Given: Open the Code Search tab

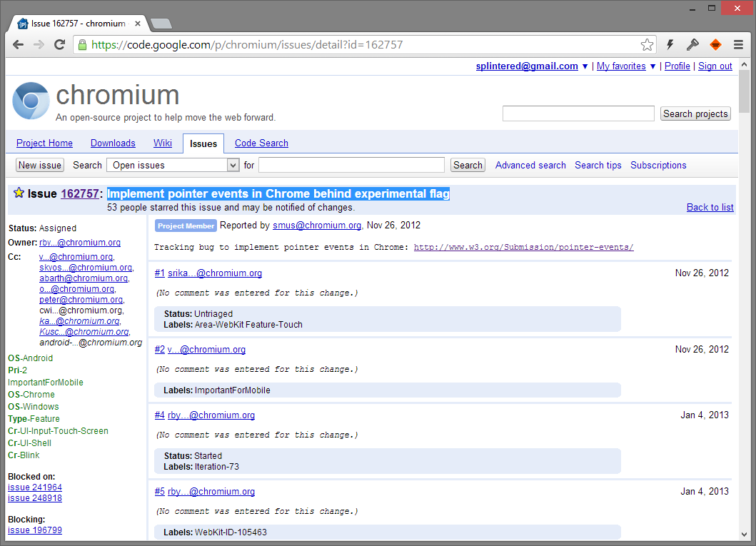Looking at the screenshot, I should coord(261,143).
